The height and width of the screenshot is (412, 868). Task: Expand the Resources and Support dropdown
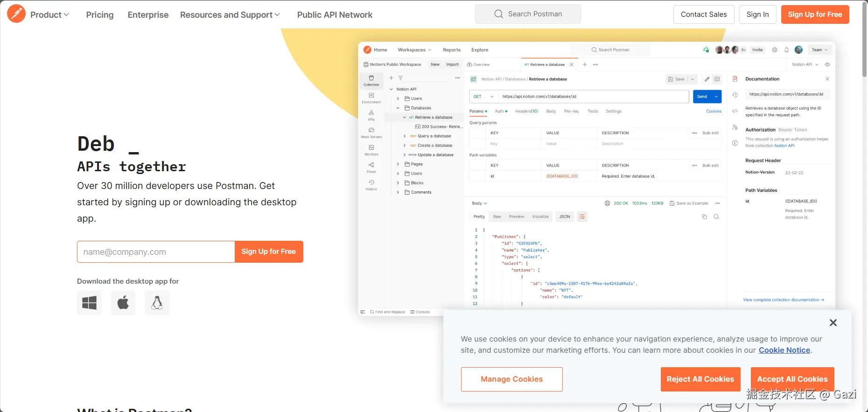(x=230, y=14)
